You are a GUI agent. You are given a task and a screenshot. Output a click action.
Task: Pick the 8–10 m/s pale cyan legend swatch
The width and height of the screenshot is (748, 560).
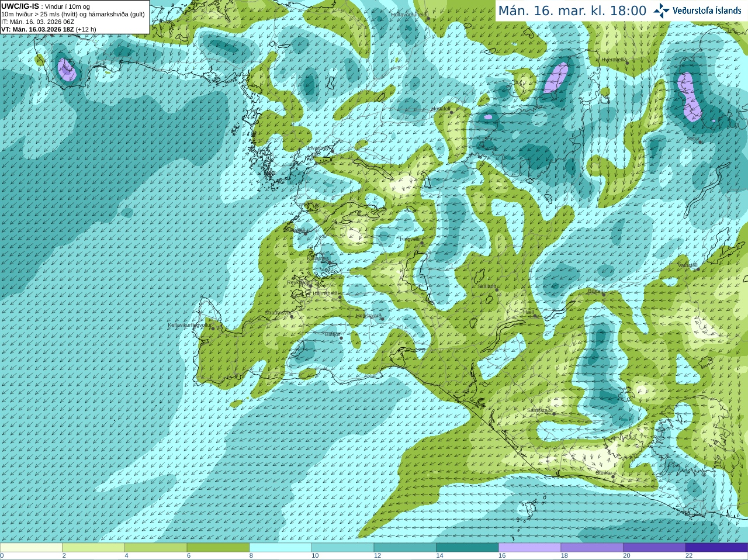coord(280,548)
